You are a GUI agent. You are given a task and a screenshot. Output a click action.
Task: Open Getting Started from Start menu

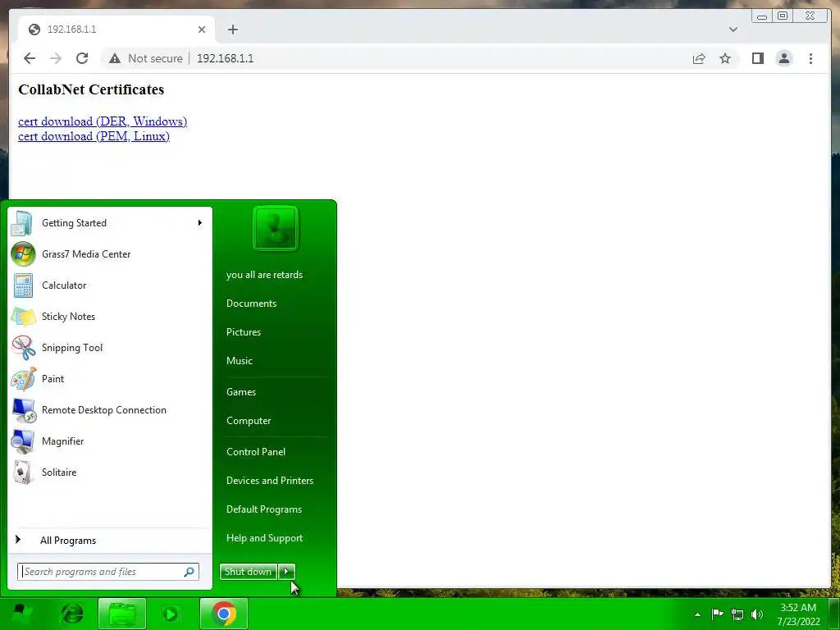[x=109, y=223]
